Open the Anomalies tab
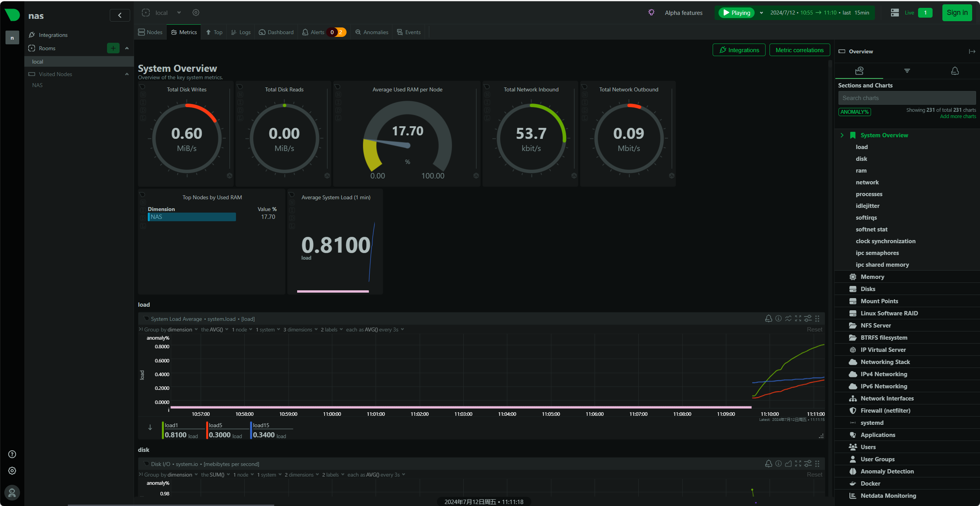 (372, 32)
